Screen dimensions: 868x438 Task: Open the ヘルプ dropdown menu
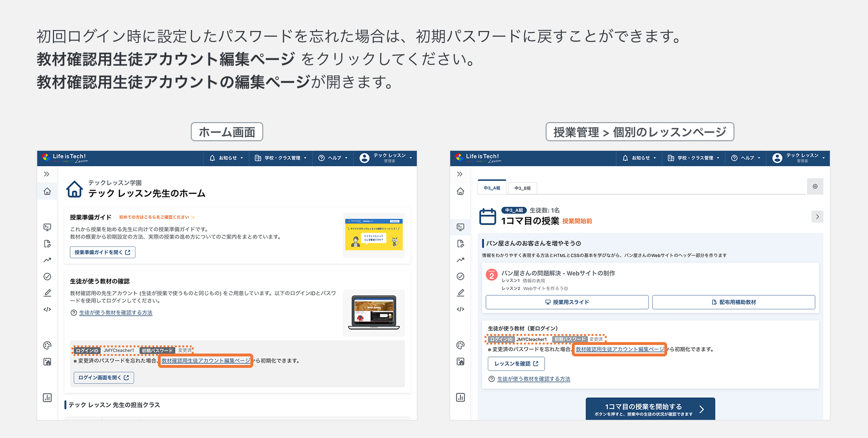[x=332, y=158]
